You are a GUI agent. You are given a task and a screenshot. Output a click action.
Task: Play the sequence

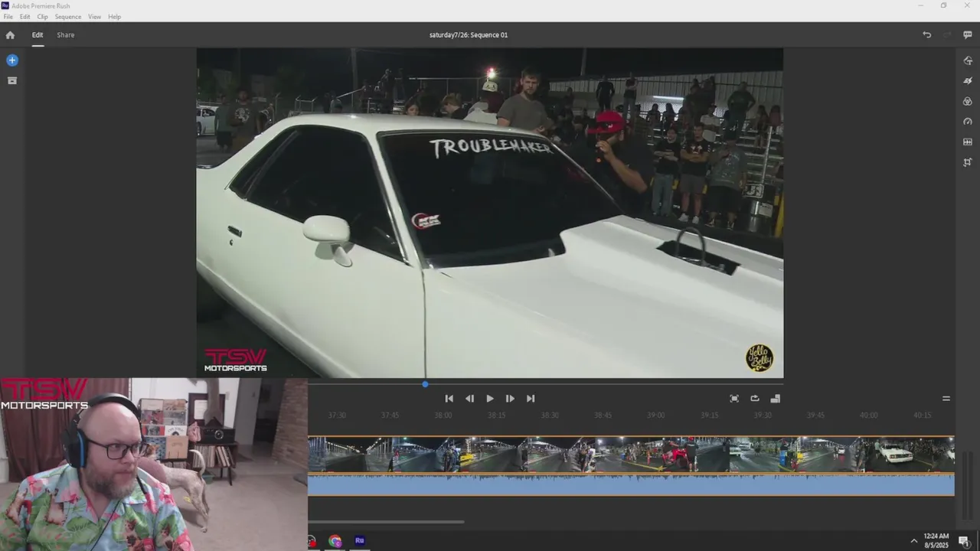[x=490, y=399]
